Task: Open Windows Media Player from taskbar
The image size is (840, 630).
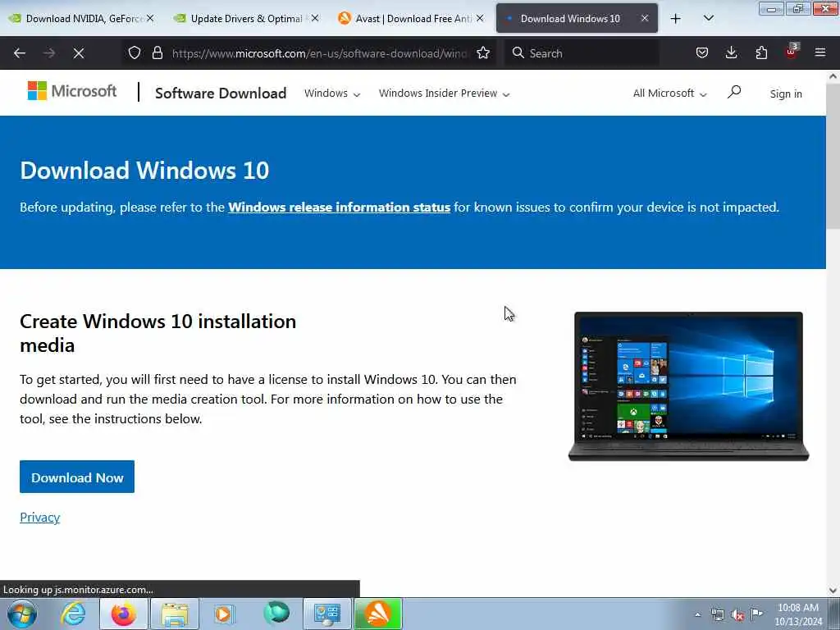Action: 224,614
